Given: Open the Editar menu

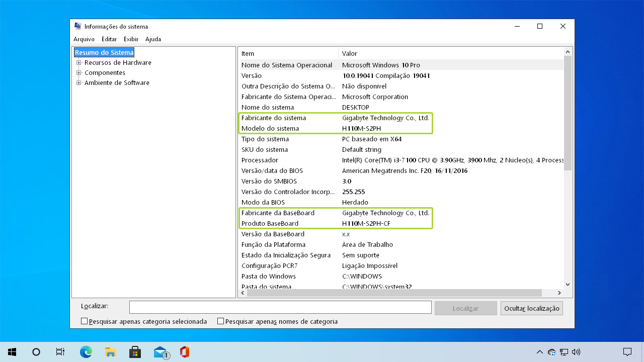Looking at the screenshot, I should (x=109, y=39).
